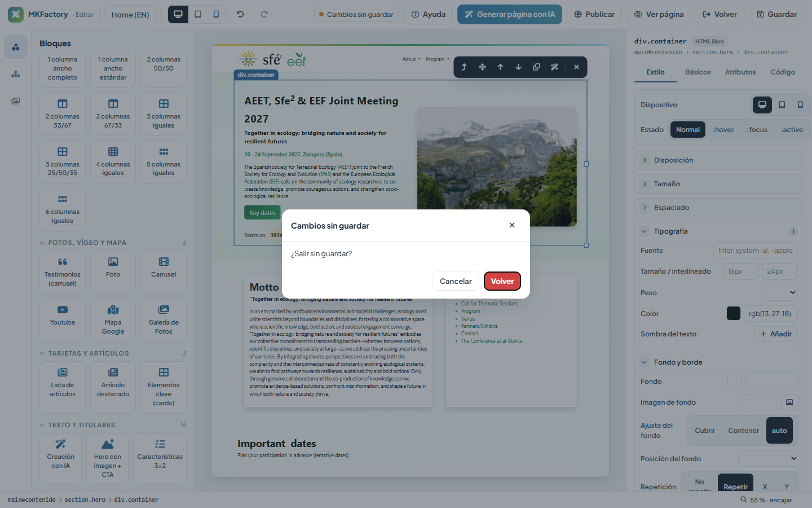Open the Atributos tab
This screenshot has width=812, height=508.
tap(740, 72)
